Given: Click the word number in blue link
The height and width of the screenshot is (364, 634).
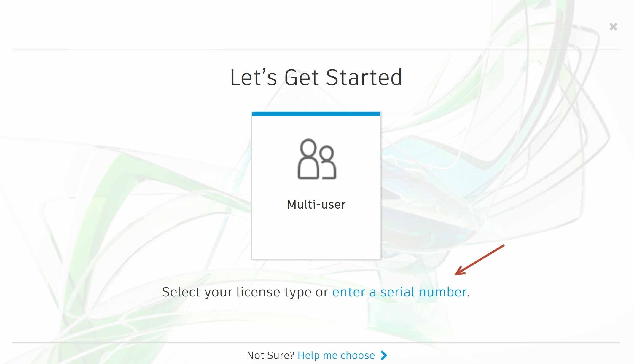Looking at the screenshot, I should (x=443, y=292).
